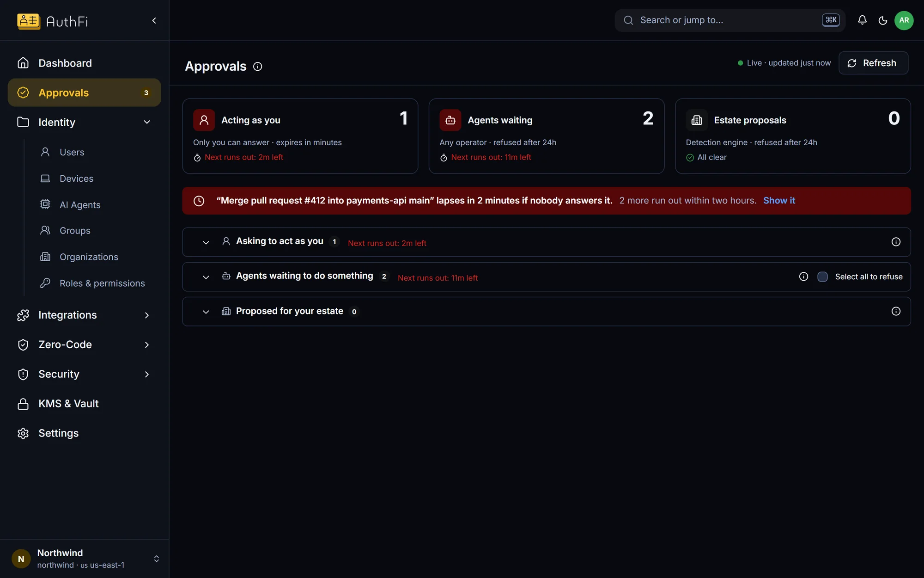
Task: Open the notifications bell
Action: (x=862, y=20)
